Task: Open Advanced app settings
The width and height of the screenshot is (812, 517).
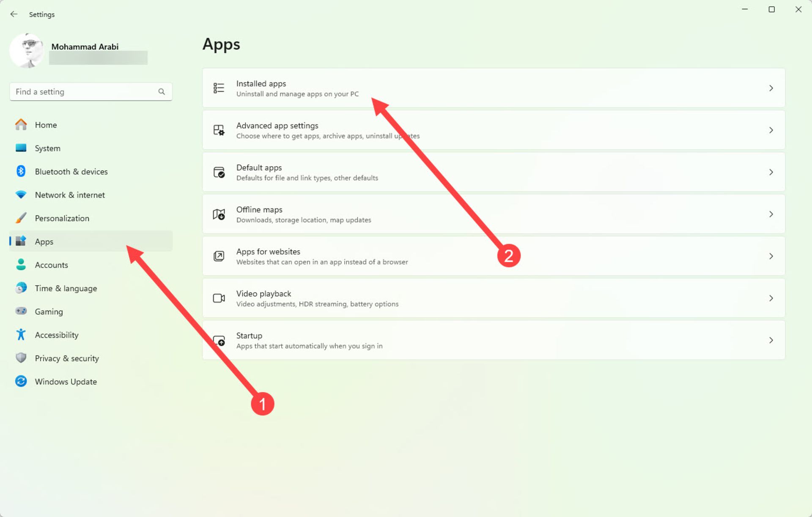Action: click(494, 130)
